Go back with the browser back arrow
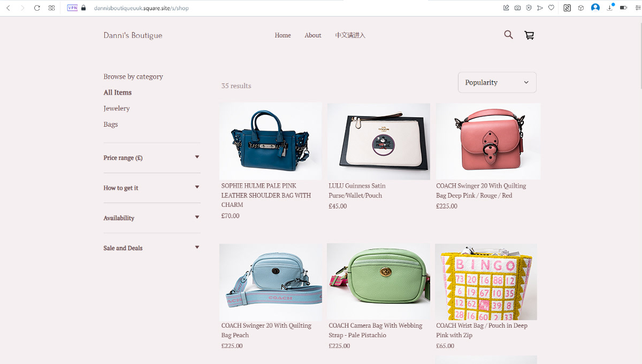The image size is (642, 364). [x=8, y=8]
